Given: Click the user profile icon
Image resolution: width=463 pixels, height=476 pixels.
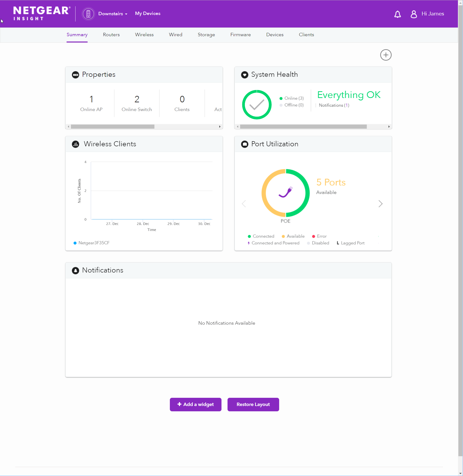Looking at the screenshot, I should tap(413, 14).
